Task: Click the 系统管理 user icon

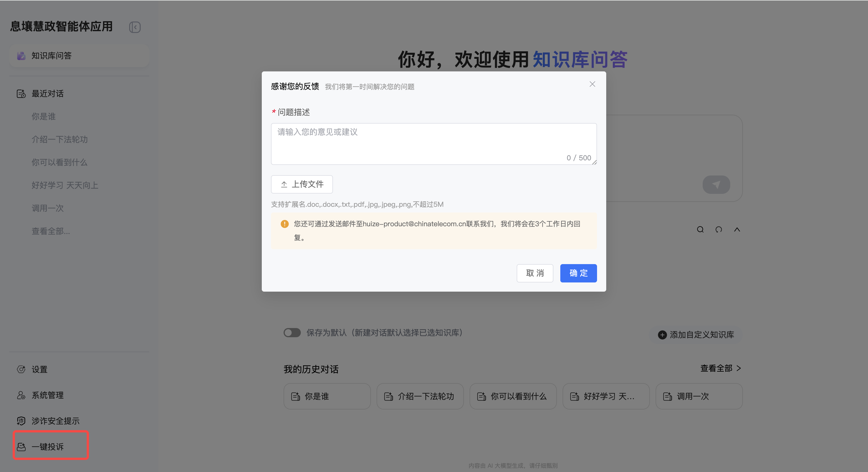Action: pyautogui.click(x=21, y=395)
